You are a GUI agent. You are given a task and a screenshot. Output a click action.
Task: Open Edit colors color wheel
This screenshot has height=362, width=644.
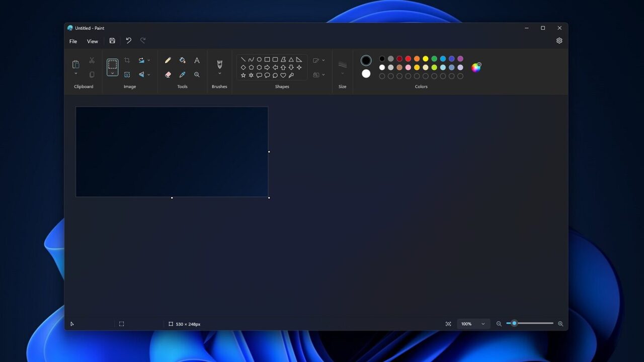476,67
